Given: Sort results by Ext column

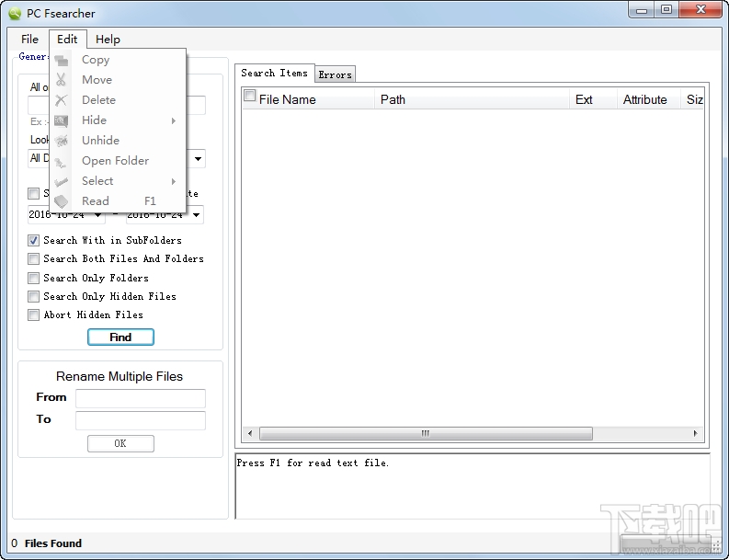Looking at the screenshot, I should point(593,99).
